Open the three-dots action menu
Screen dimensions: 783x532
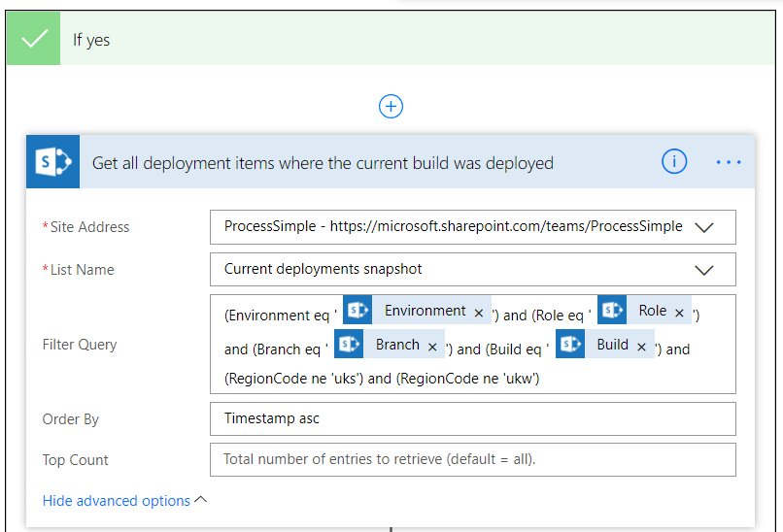pos(729,162)
